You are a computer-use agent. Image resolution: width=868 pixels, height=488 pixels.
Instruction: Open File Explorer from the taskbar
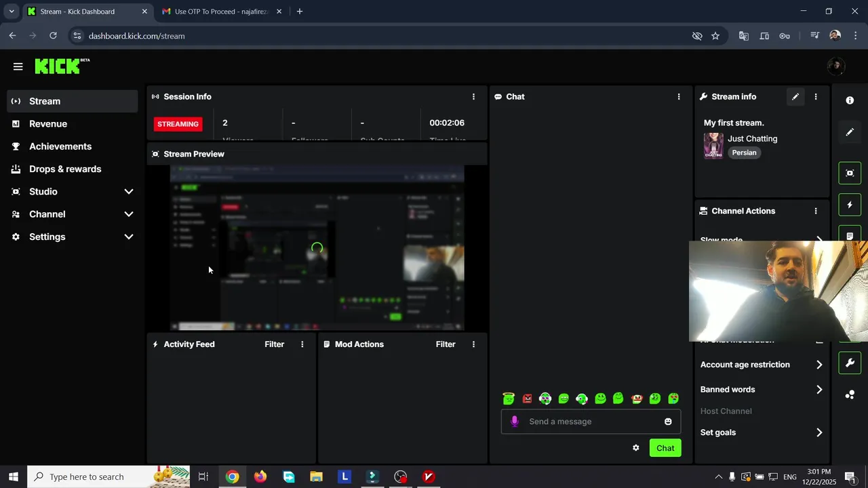coord(317,476)
